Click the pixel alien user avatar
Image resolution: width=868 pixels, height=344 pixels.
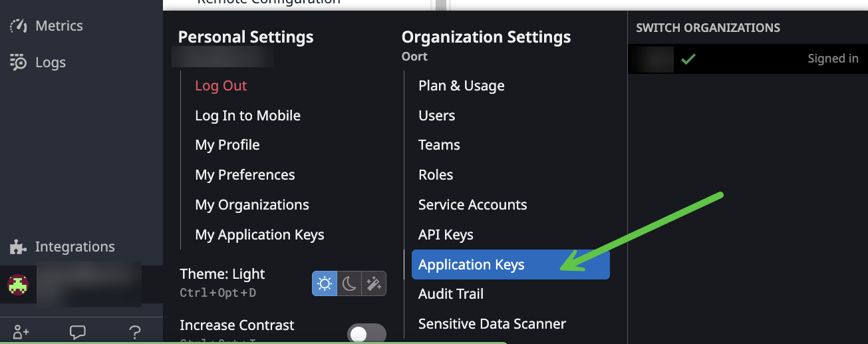tap(18, 285)
